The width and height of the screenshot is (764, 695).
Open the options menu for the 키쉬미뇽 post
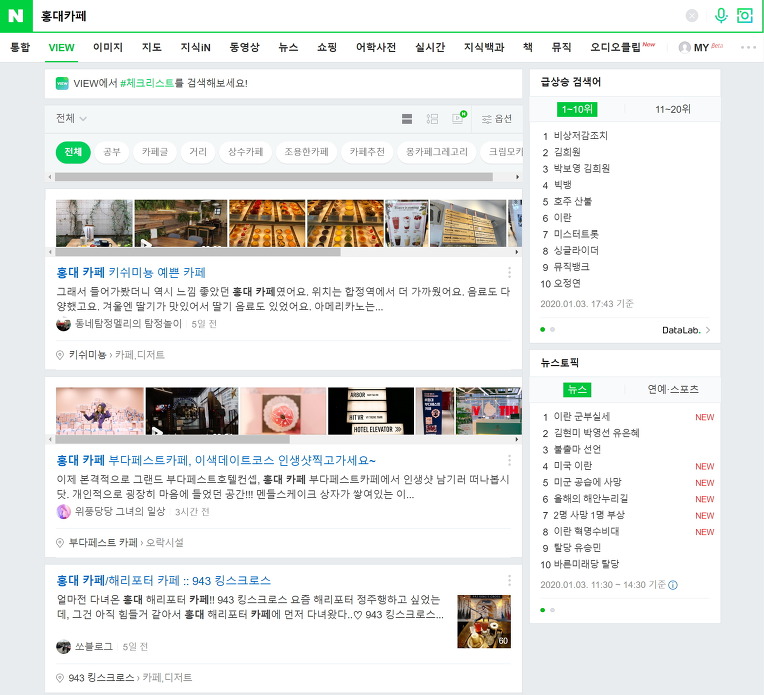pyautogui.click(x=509, y=272)
